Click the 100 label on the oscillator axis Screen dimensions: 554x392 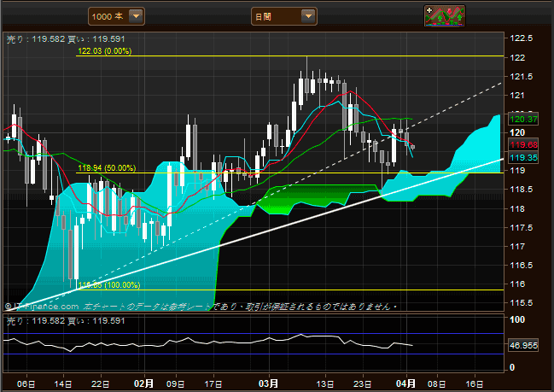[x=517, y=319]
